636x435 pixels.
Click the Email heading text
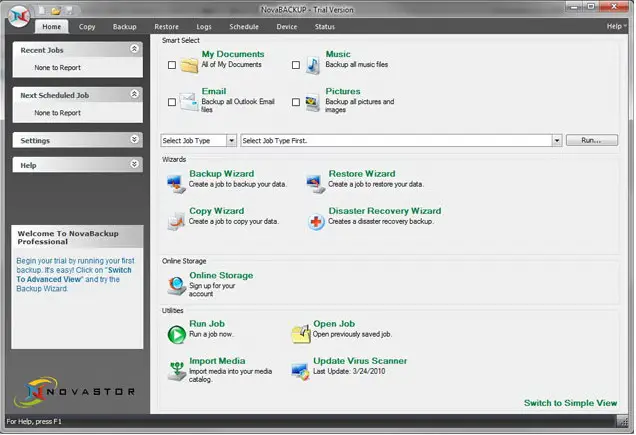click(x=214, y=91)
